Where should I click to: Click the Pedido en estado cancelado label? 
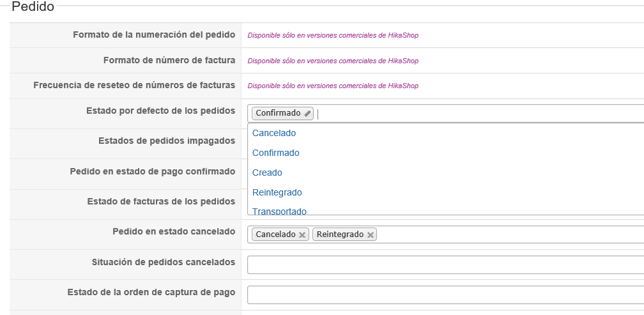(174, 232)
